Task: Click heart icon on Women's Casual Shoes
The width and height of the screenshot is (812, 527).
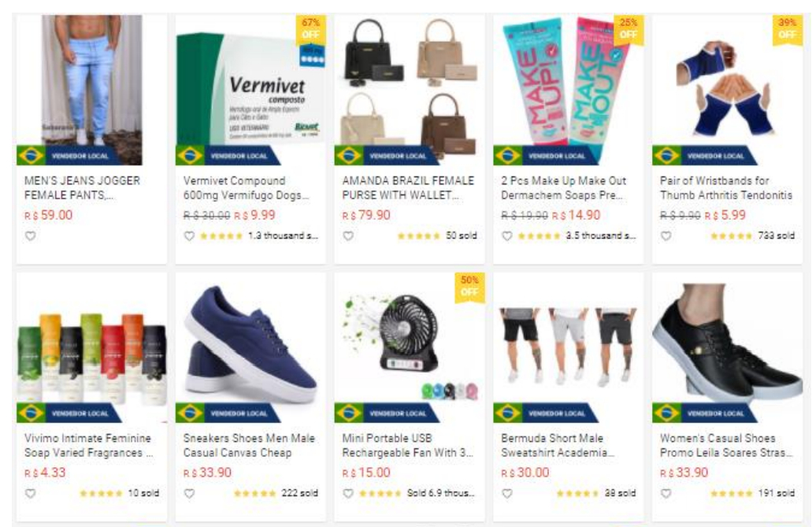Action: (666, 493)
